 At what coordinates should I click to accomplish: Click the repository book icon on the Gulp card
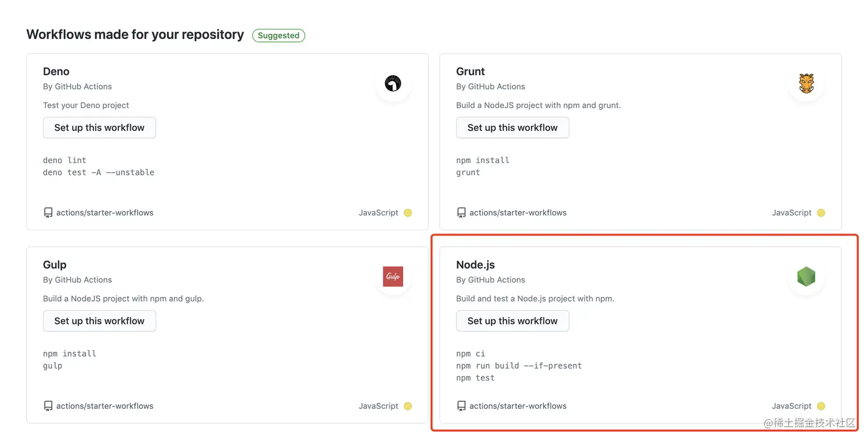click(x=48, y=405)
